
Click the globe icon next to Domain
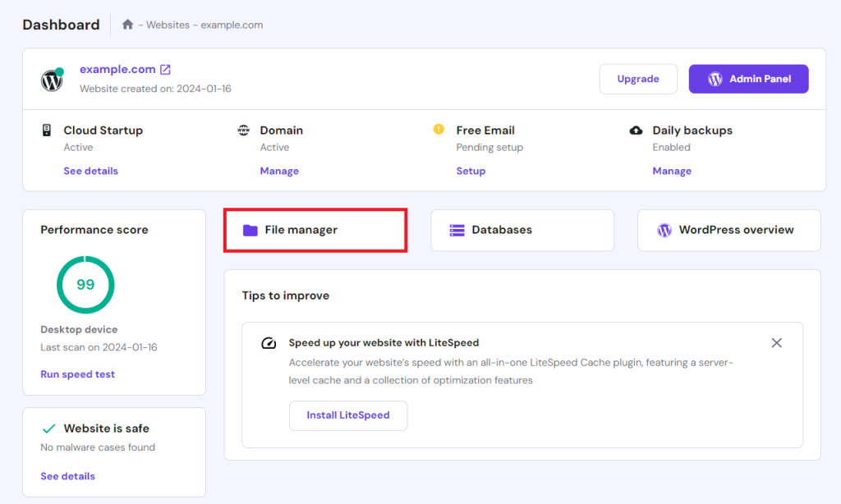pyautogui.click(x=244, y=130)
